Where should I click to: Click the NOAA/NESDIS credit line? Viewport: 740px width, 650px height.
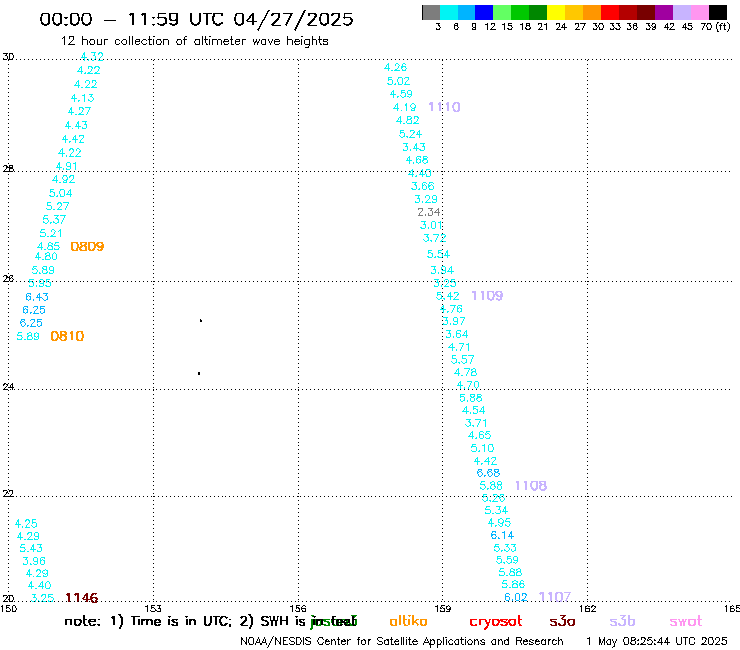pos(402,642)
